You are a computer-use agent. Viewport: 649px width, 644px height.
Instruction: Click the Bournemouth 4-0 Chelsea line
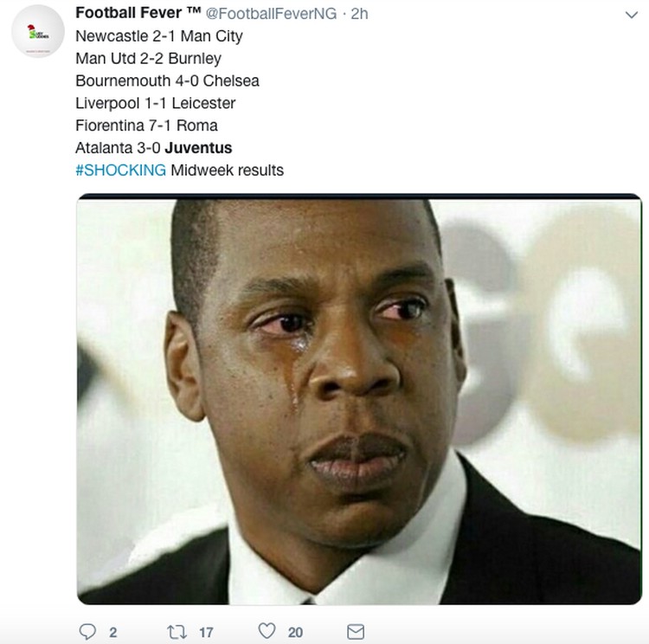167,80
